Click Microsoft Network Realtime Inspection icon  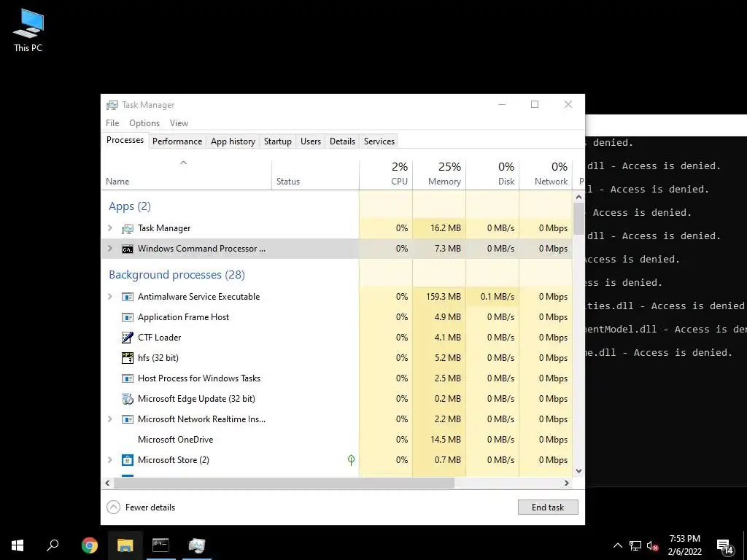click(x=127, y=419)
